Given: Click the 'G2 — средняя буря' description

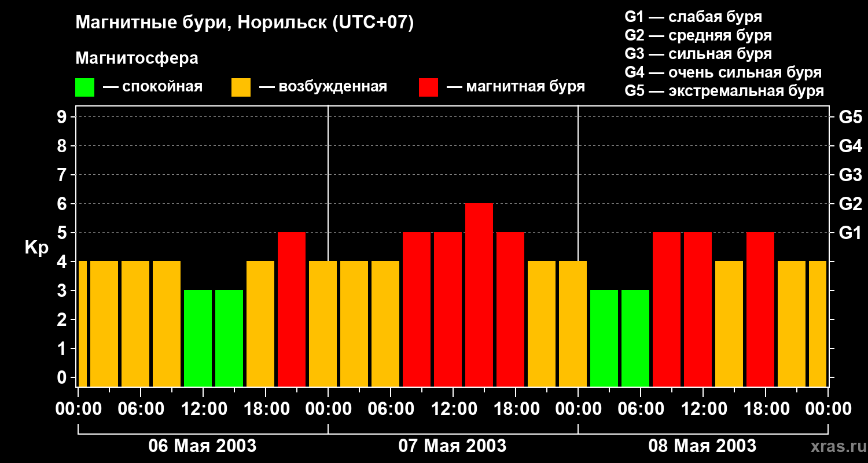Looking at the screenshot, I should [x=698, y=35].
